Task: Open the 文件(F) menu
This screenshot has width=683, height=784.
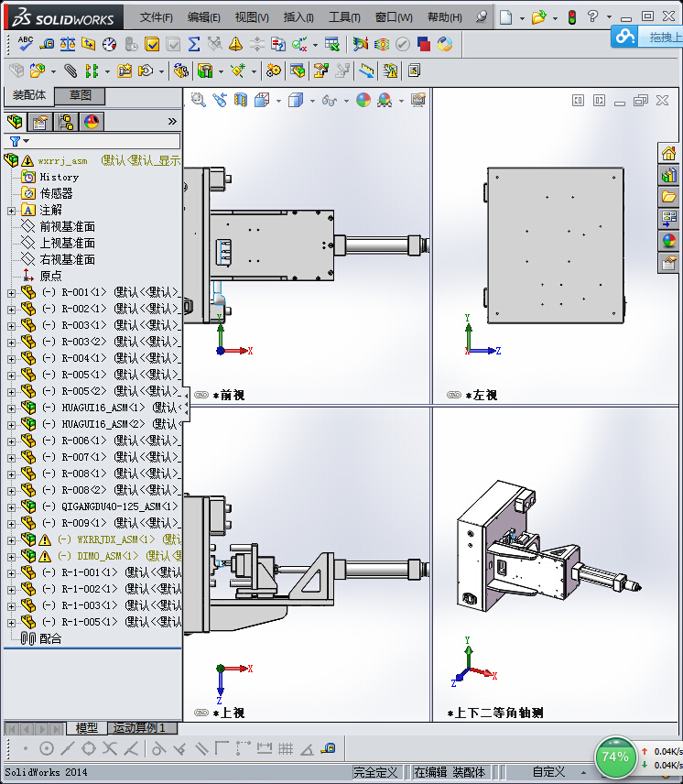Action: coord(156,17)
